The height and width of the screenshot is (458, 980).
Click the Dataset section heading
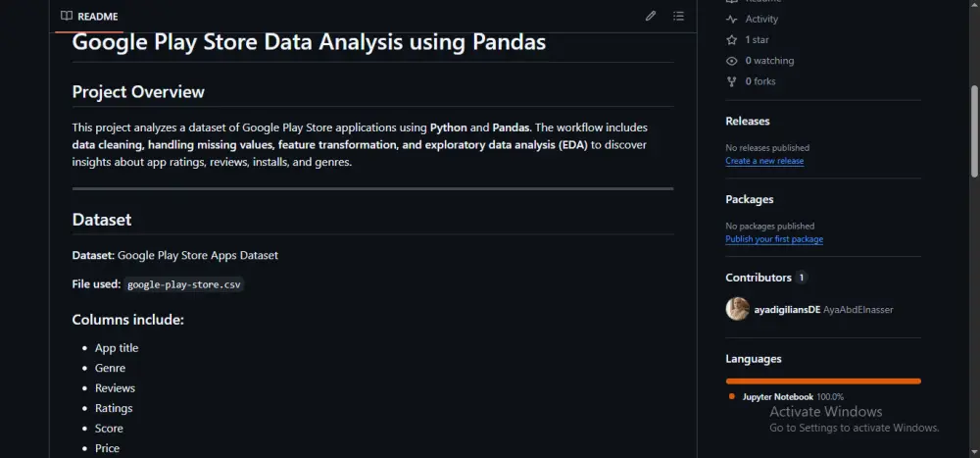pos(102,220)
